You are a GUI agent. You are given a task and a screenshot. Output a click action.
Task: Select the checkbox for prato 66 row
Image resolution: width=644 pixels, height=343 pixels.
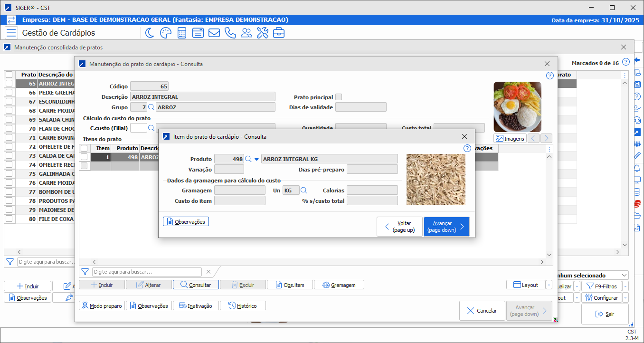[9, 93]
